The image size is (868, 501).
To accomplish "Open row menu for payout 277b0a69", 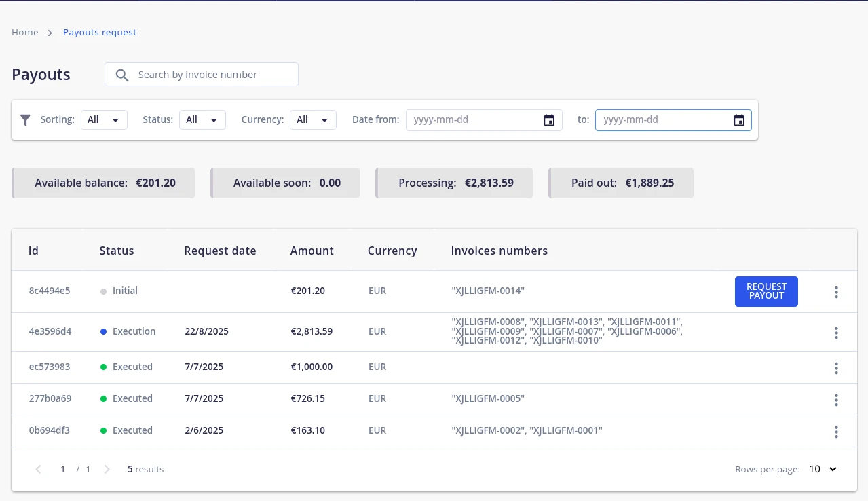I will (x=836, y=400).
